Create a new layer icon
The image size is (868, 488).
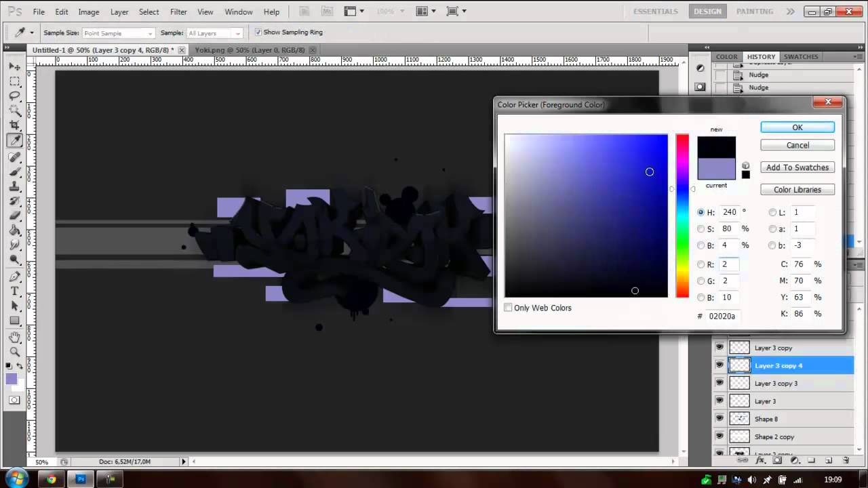tap(829, 461)
